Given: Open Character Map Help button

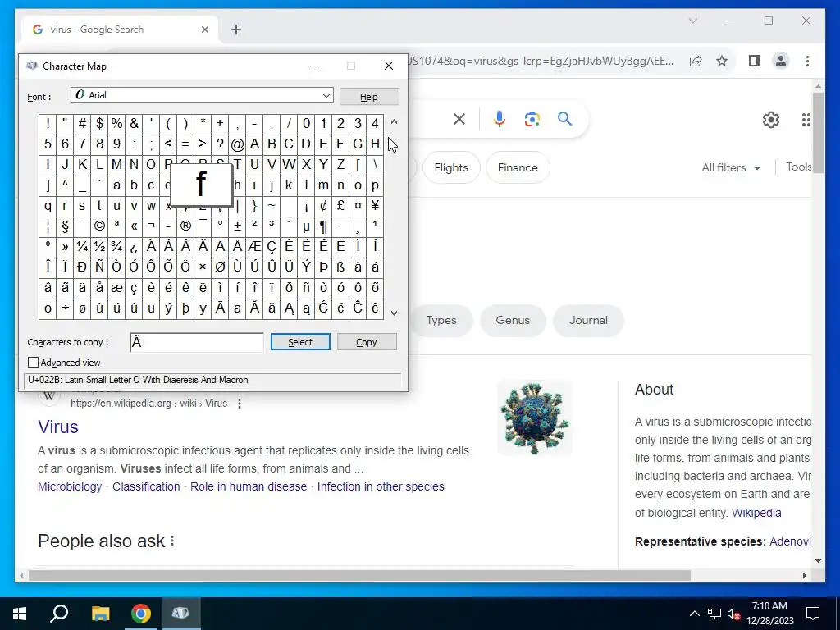Looking at the screenshot, I should pyautogui.click(x=368, y=97).
